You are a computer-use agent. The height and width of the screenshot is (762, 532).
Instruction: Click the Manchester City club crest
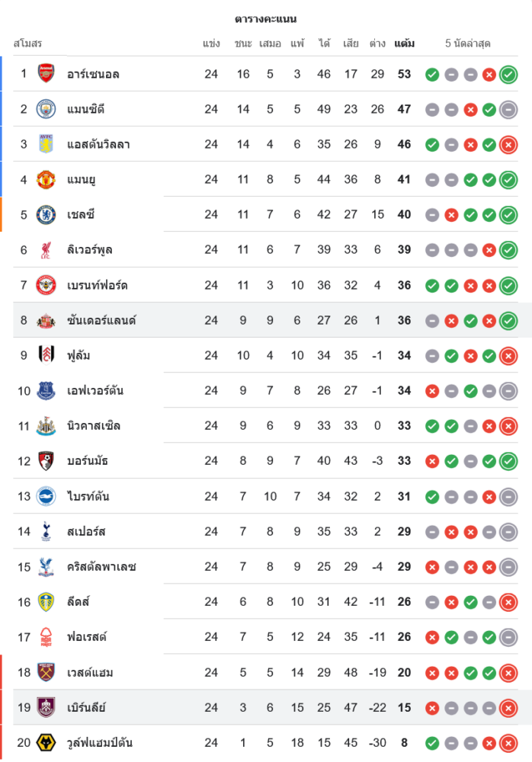pos(46,109)
